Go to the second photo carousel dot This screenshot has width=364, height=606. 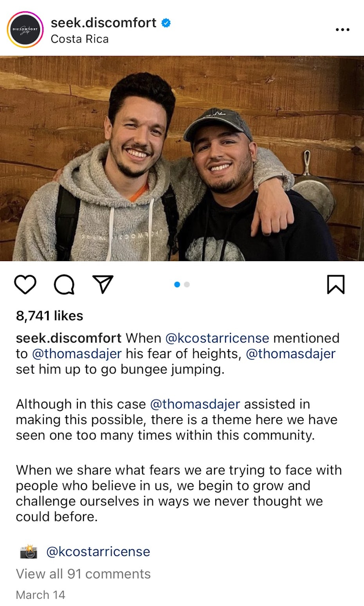click(x=187, y=285)
